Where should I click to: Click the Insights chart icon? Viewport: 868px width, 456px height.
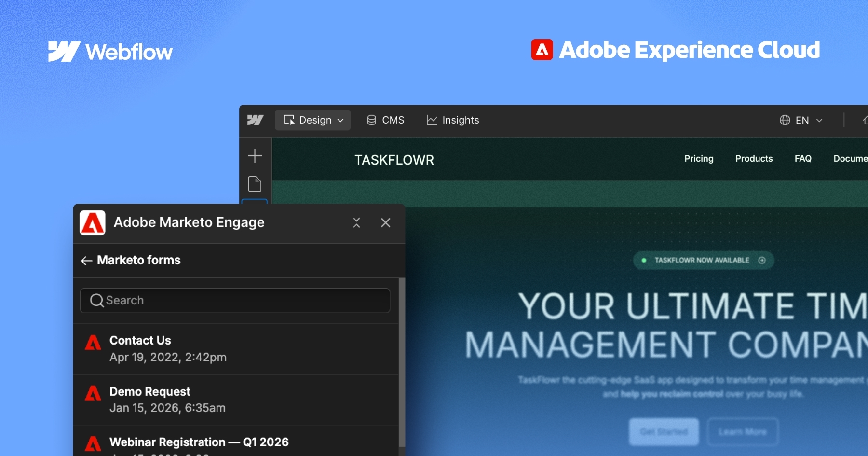(x=432, y=120)
